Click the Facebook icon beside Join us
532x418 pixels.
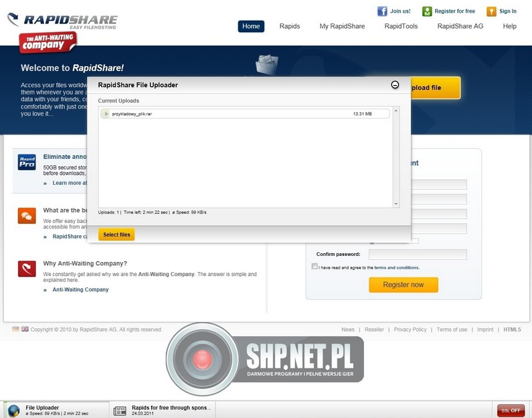click(x=382, y=11)
